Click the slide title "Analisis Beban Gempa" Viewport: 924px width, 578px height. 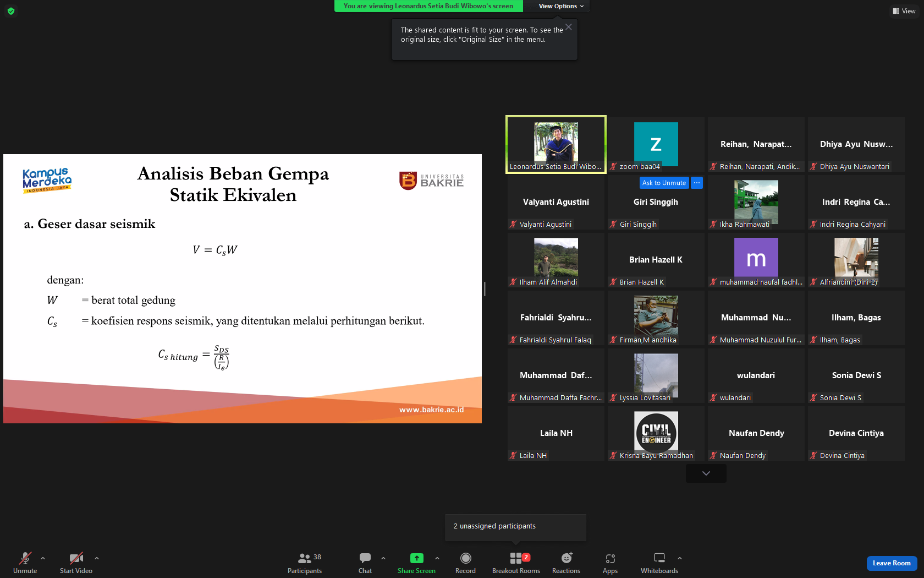point(233,173)
